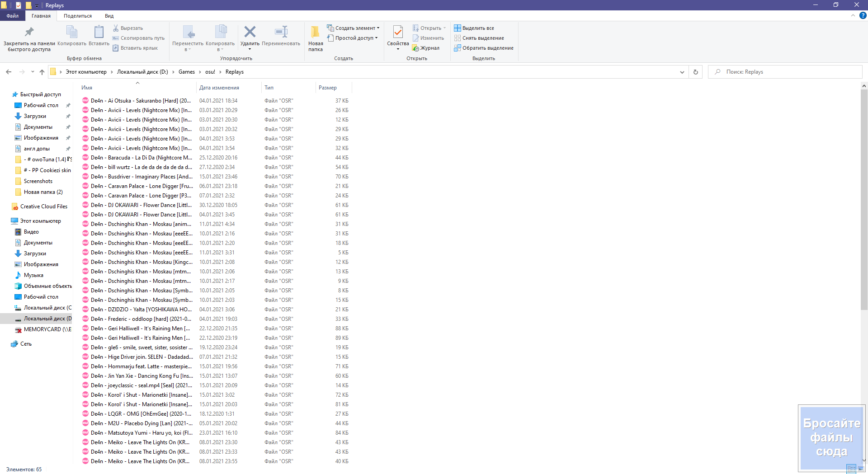The width and height of the screenshot is (868, 474).
Task: Click Скопировать путь (Copy path)
Action: (138, 38)
